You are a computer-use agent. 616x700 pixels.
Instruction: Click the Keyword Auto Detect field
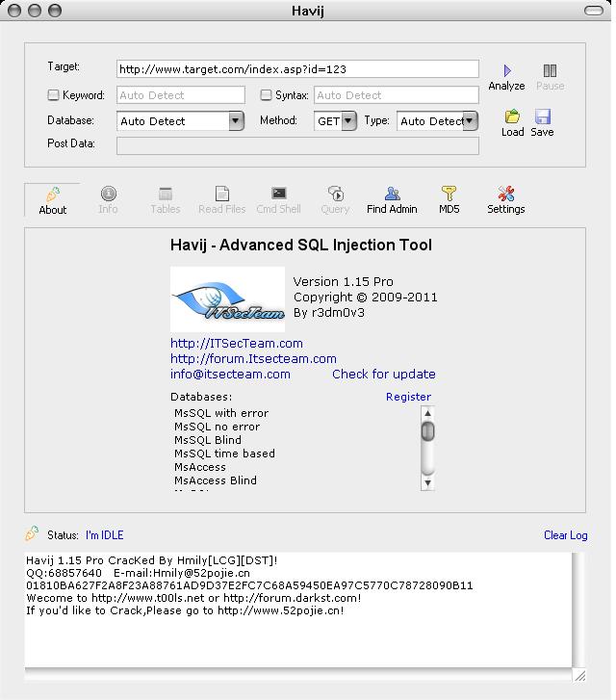181,95
